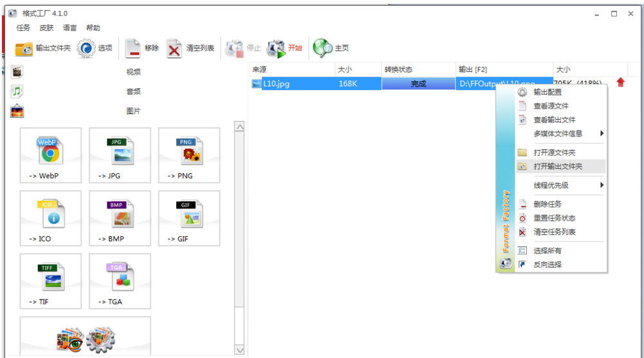This screenshot has width=644, height=358.
Task: Sort by the 来源 column header
Action: point(292,70)
